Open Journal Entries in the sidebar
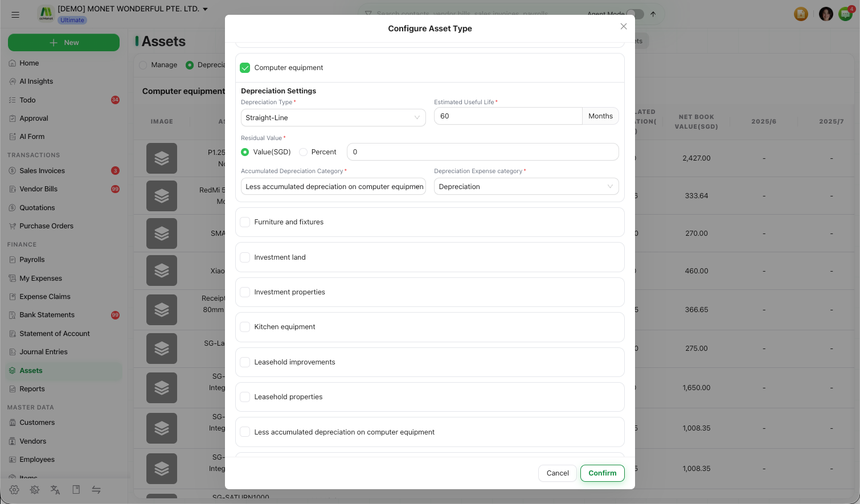The height and width of the screenshot is (504, 860). [x=43, y=352]
